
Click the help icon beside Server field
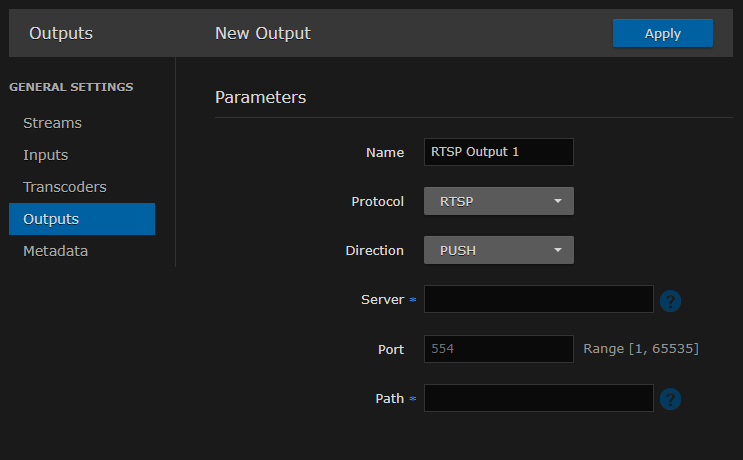[x=671, y=300]
